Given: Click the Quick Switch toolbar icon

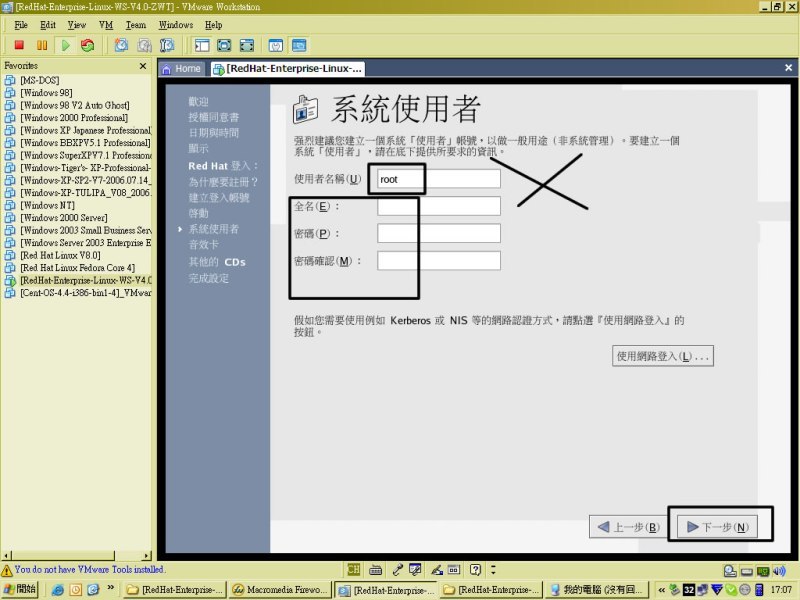Looking at the screenshot, I should click(x=247, y=45).
